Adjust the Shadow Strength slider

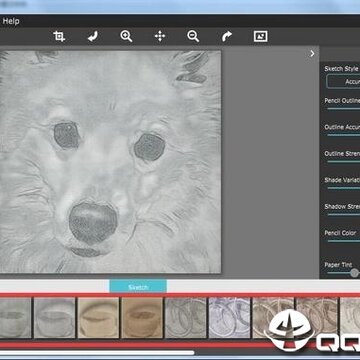coord(343,214)
